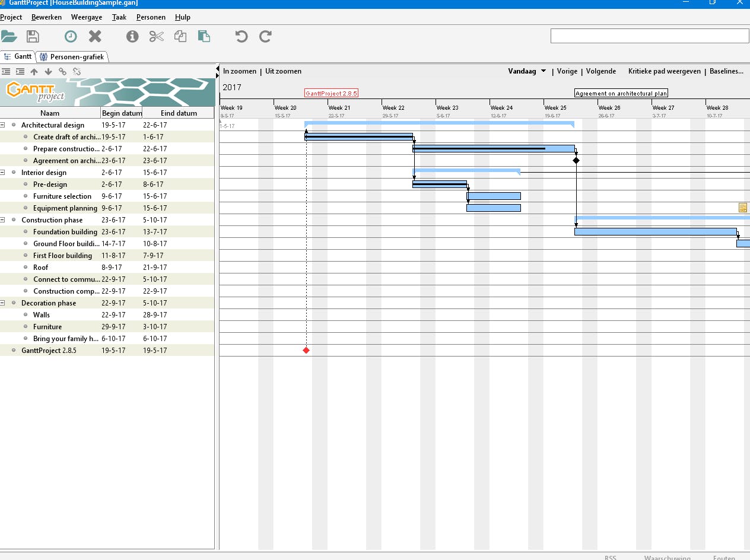Screen dimensions: 750x560
Task: Open the Vandaag dropdown arrow
Action: point(544,71)
